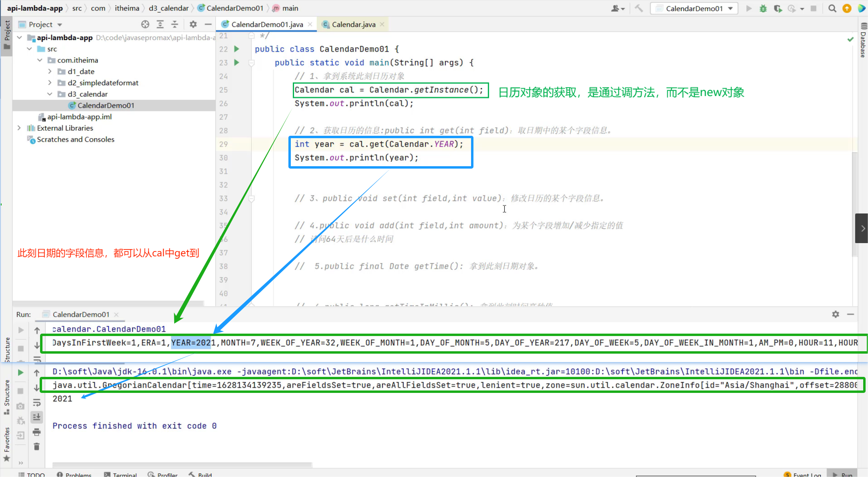Click Collapse All icon in Project panel

click(x=175, y=24)
